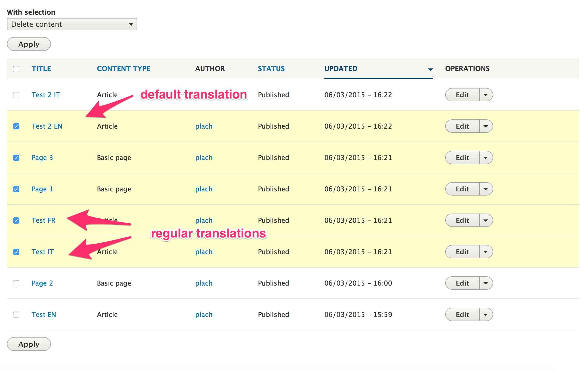Screen dimensions: 588x371
Task: Open the Test 2 IT article
Action: (x=46, y=95)
